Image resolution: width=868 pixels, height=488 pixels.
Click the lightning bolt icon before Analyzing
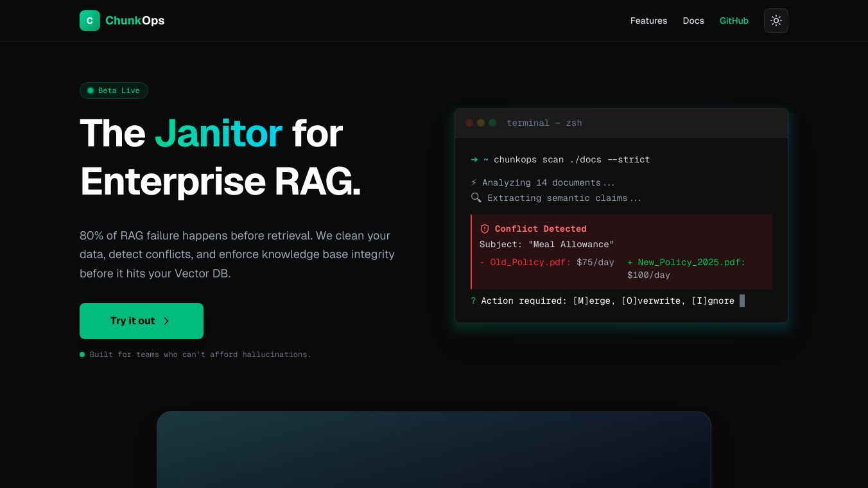474,182
